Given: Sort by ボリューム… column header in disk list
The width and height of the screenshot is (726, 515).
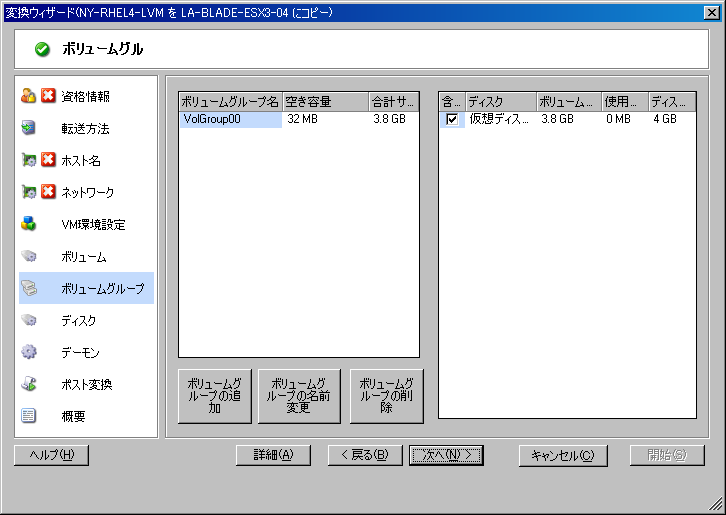Looking at the screenshot, I should click(569, 101).
